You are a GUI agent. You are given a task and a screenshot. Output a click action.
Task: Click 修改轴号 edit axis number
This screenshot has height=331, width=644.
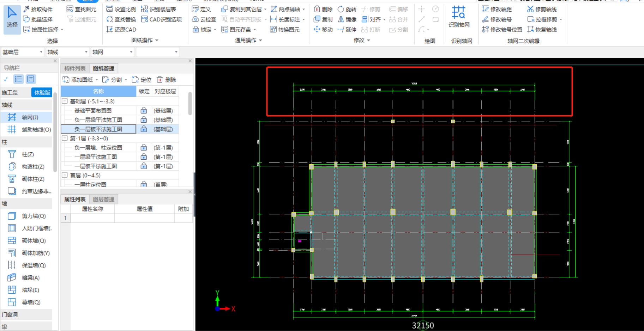(497, 19)
